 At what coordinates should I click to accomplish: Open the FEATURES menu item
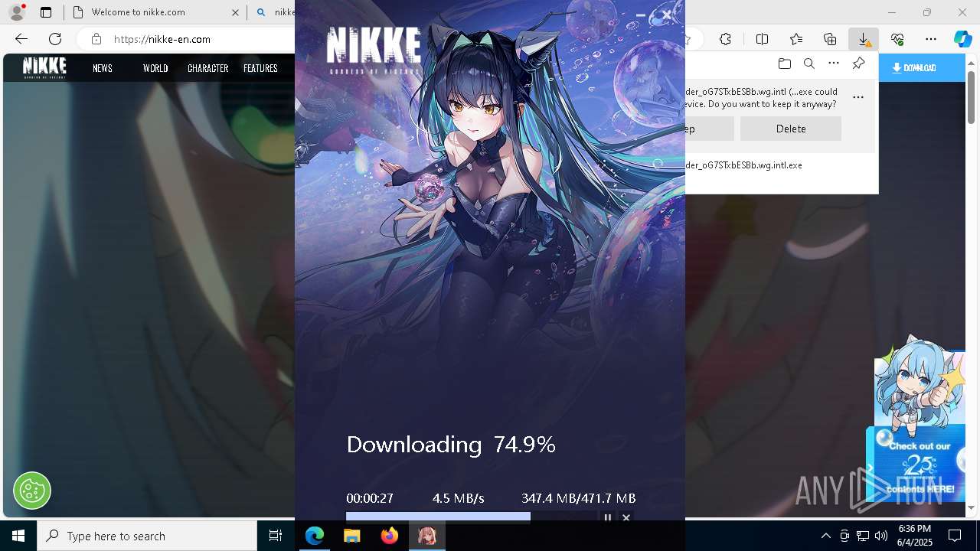coord(260,68)
